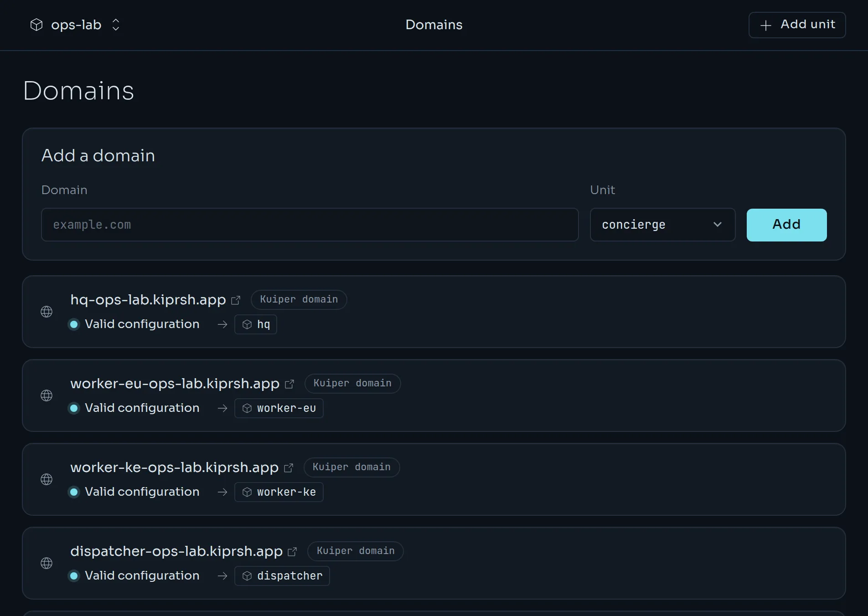The image size is (868, 616).
Task: Open external link icon for worker-ke-ops-lab.kiprsh.app
Action: tap(289, 468)
